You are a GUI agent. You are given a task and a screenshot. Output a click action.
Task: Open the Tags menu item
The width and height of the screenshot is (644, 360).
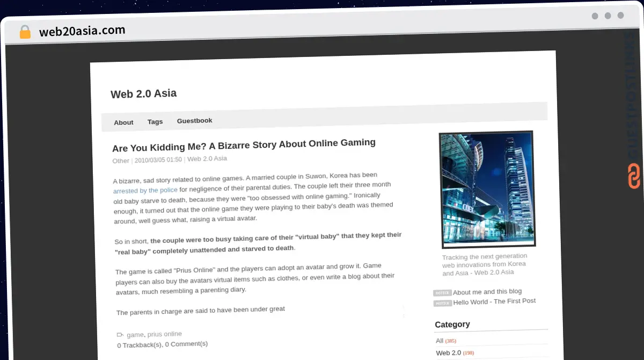155,121
